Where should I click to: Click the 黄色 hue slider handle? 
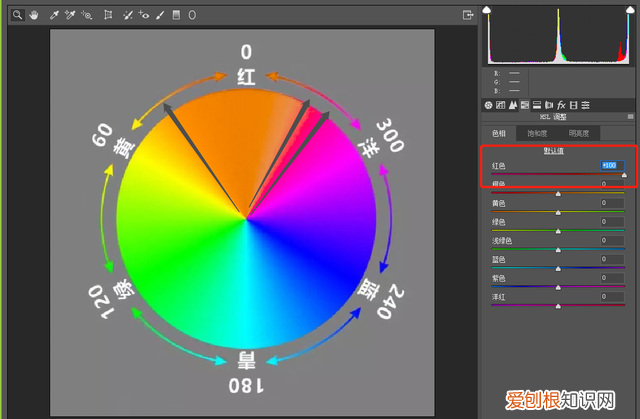(x=557, y=212)
